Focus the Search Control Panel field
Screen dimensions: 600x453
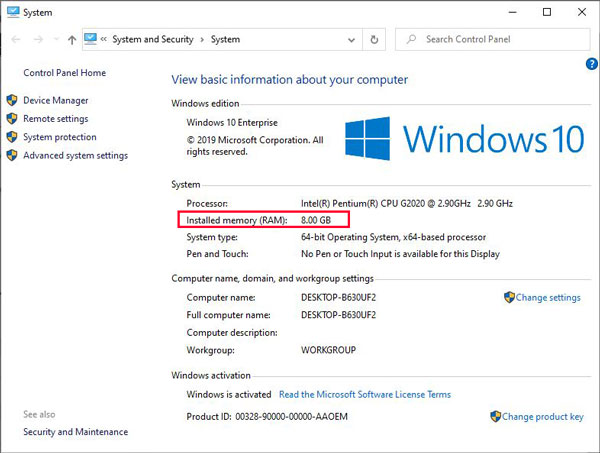point(492,39)
